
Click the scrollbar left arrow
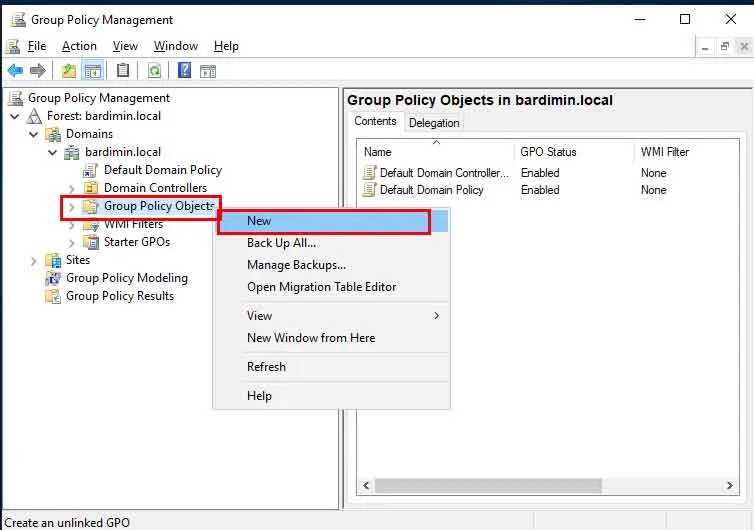366,486
